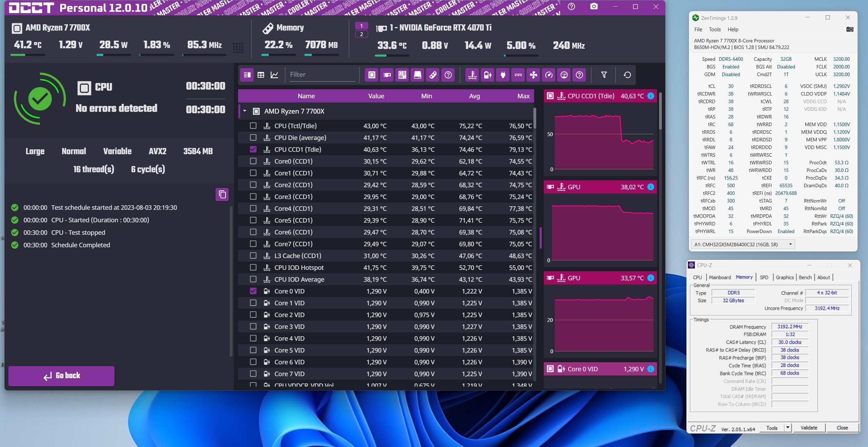Check the CPU (Tctl/Tdie) sensor box

253,126
